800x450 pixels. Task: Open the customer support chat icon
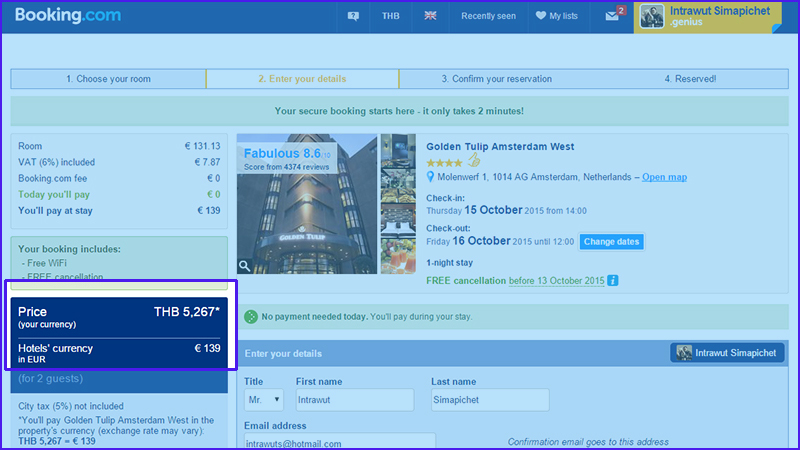pos(353,16)
